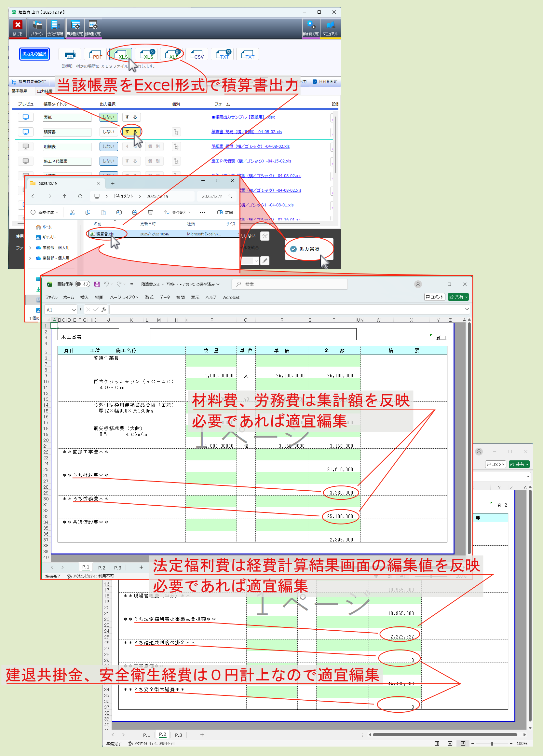The image size is (543, 756).
Task: Set 表紙 output to する
Action: click(x=131, y=117)
